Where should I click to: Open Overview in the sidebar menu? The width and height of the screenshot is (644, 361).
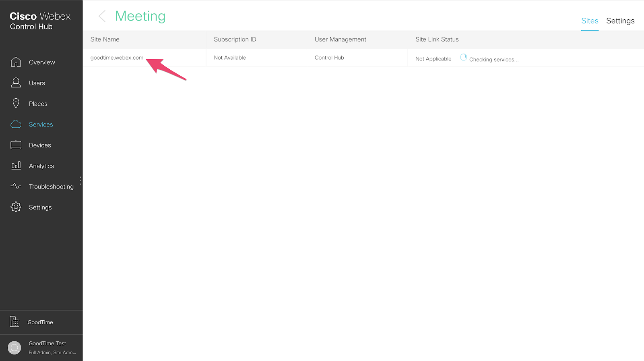pos(42,62)
